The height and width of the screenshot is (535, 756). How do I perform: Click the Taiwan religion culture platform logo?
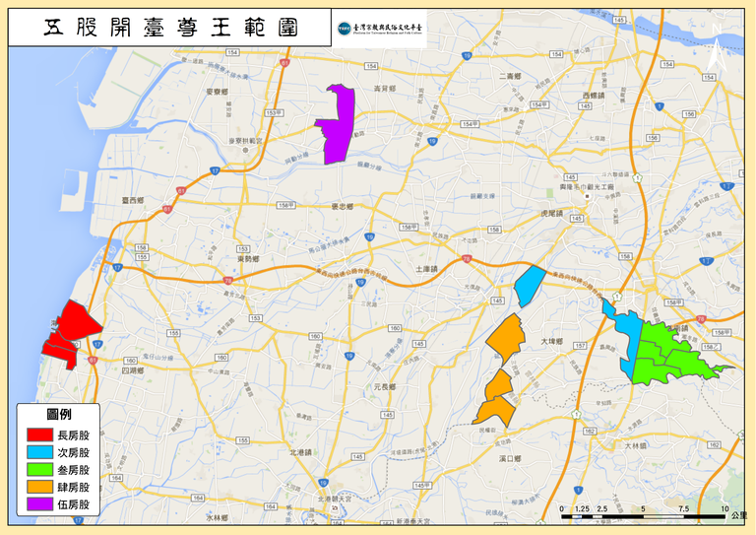tap(379, 29)
